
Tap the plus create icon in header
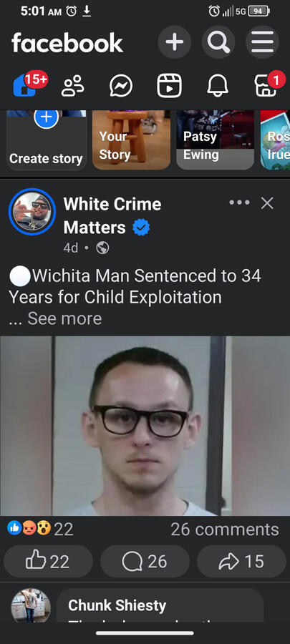point(175,42)
